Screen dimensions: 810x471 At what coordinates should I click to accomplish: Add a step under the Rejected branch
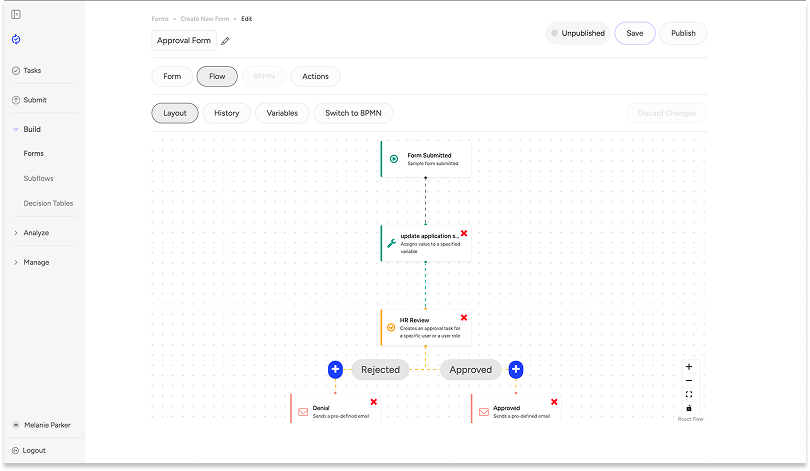(x=335, y=370)
